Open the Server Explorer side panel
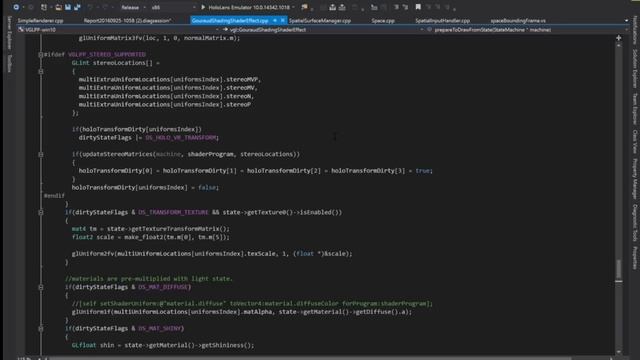Image resolution: width=640 pixels, height=360 pixels. 9,33
